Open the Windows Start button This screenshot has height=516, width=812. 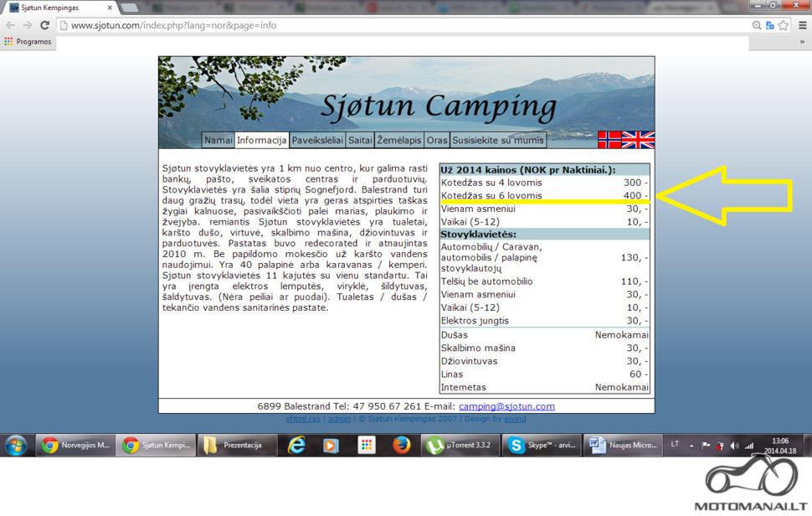pyautogui.click(x=16, y=445)
